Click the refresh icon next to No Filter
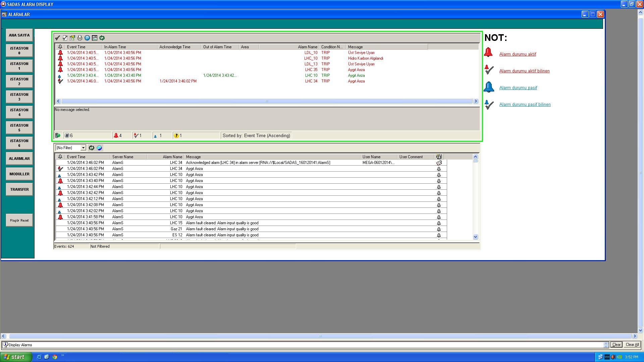This screenshot has width=644, height=362. click(x=92, y=148)
